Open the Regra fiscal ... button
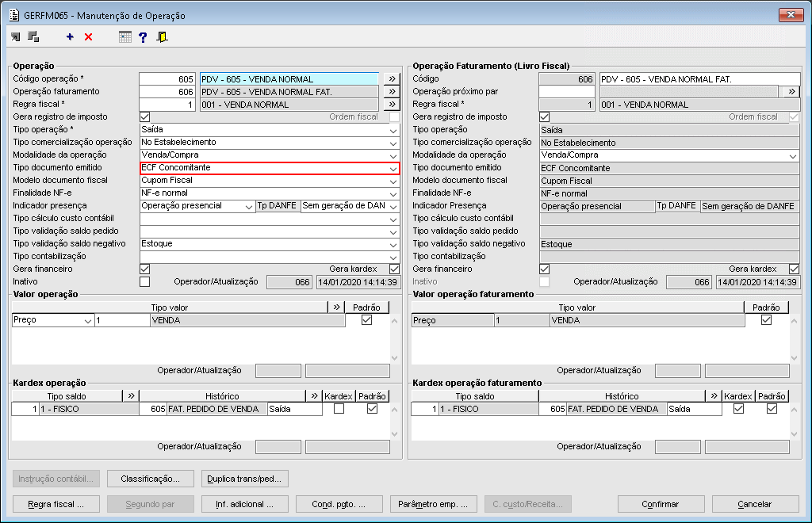812x523 pixels. (56, 504)
